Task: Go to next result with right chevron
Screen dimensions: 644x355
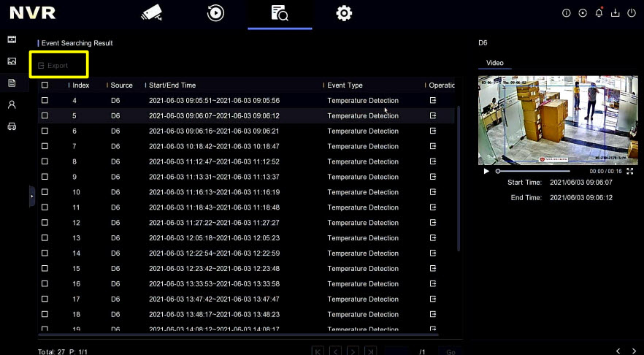Action: 633,351
